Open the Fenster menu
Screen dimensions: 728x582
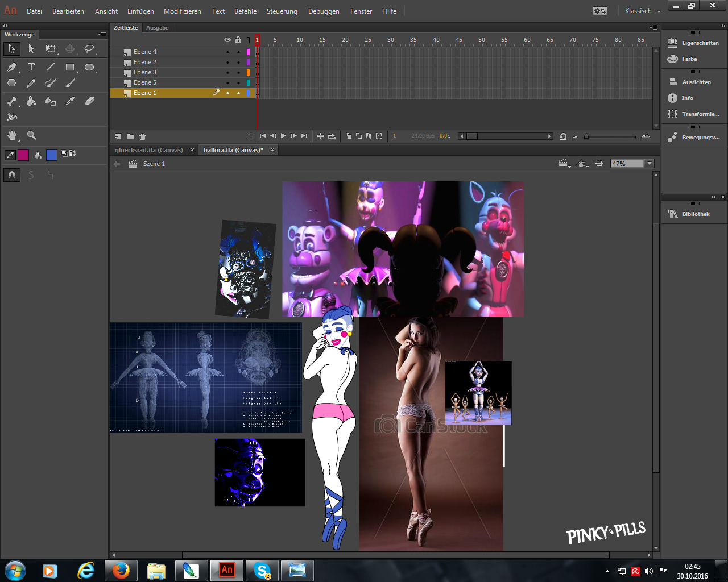pyautogui.click(x=361, y=11)
